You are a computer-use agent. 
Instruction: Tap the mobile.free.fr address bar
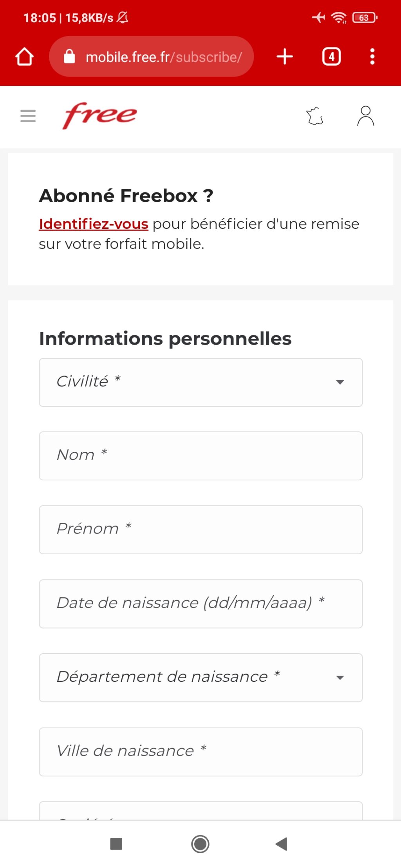pyautogui.click(x=164, y=57)
